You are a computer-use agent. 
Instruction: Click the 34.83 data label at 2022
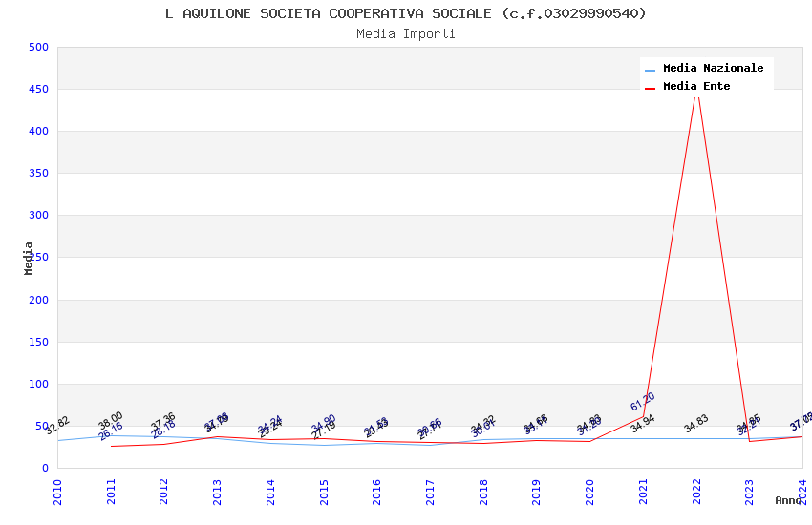pyautogui.click(x=696, y=424)
